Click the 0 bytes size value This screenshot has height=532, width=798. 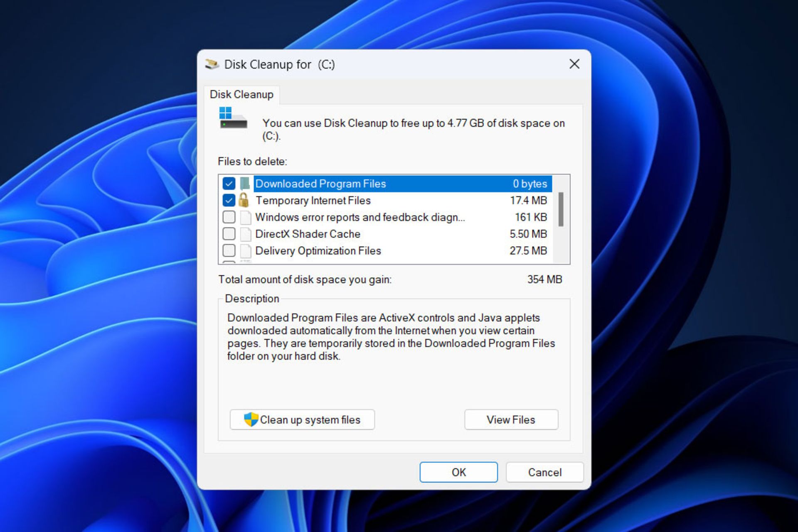530,184
